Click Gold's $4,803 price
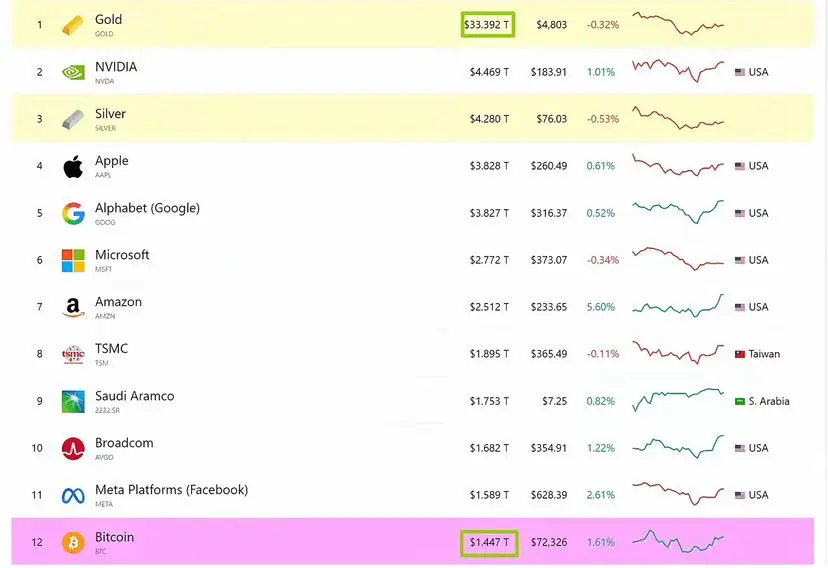This screenshot has height=568, width=828. 552,25
